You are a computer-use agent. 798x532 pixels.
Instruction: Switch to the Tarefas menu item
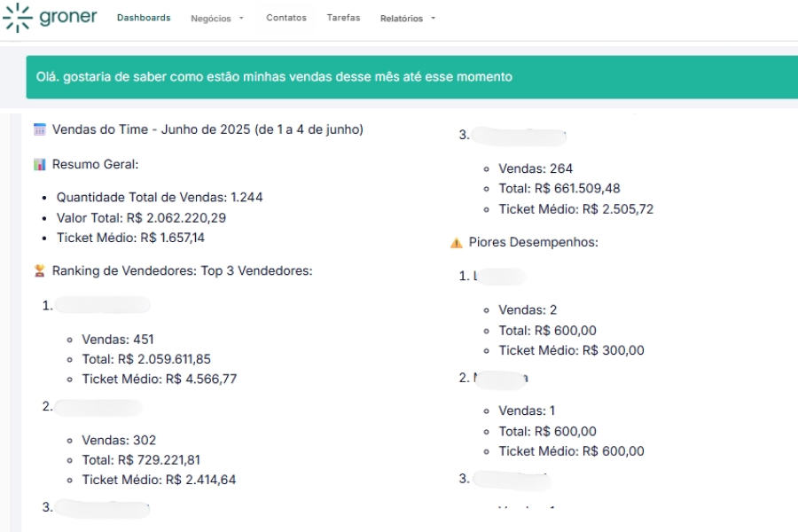point(343,18)
